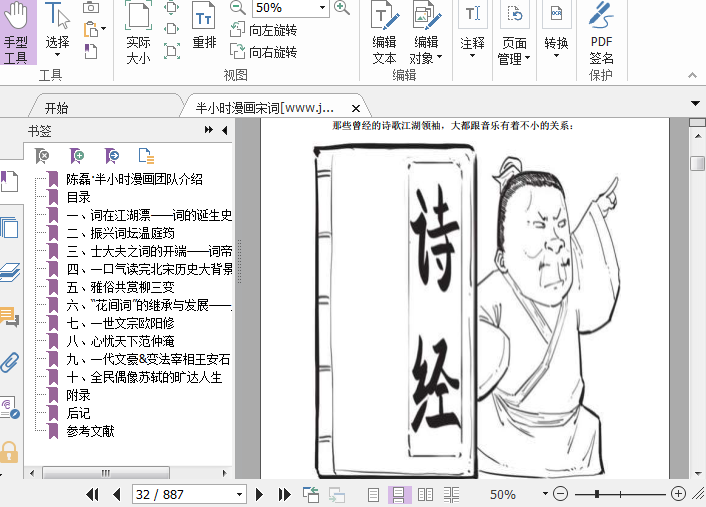The image size is (706, 507).
Task: Click the expand bookmarks list icon
Action: click(146, 156)
